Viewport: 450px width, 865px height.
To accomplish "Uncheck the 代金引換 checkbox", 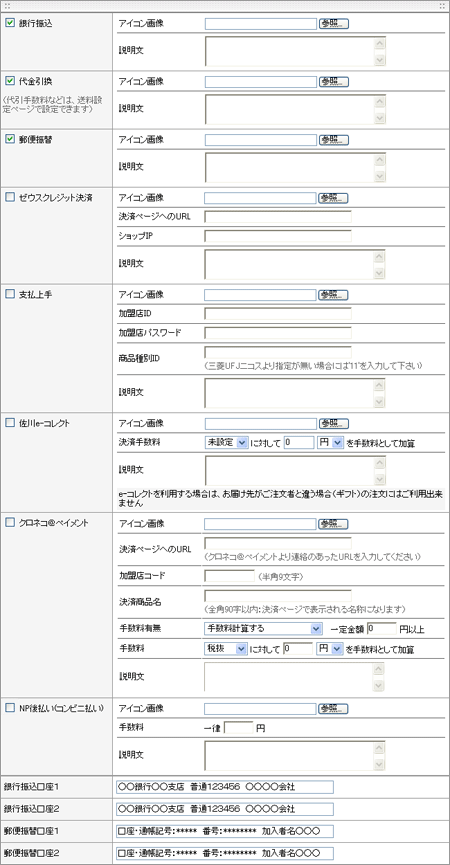I will 9,81.
